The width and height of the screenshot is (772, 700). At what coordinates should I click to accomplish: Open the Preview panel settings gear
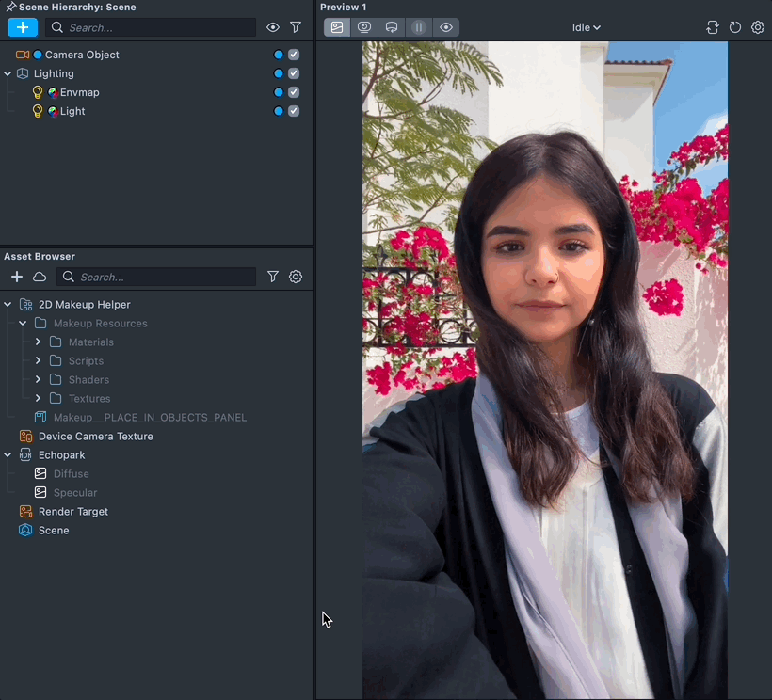(758, 27)
